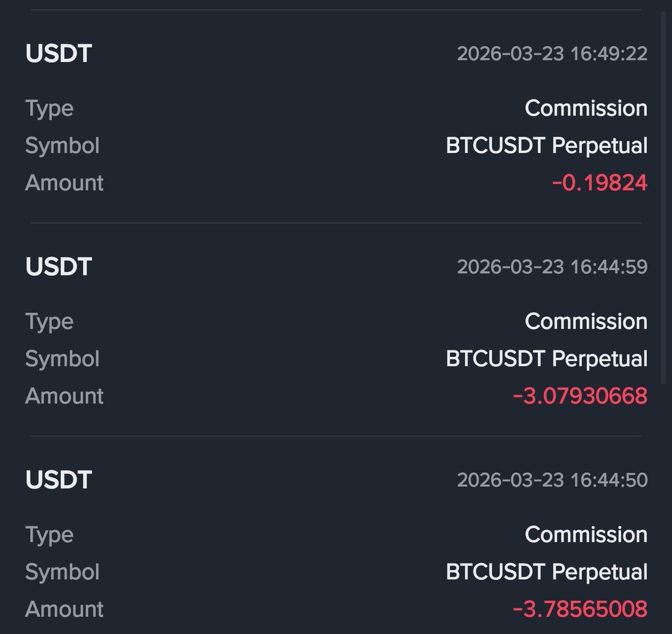
Task: Click the third entry's Amount label
Action: (64, 609)
